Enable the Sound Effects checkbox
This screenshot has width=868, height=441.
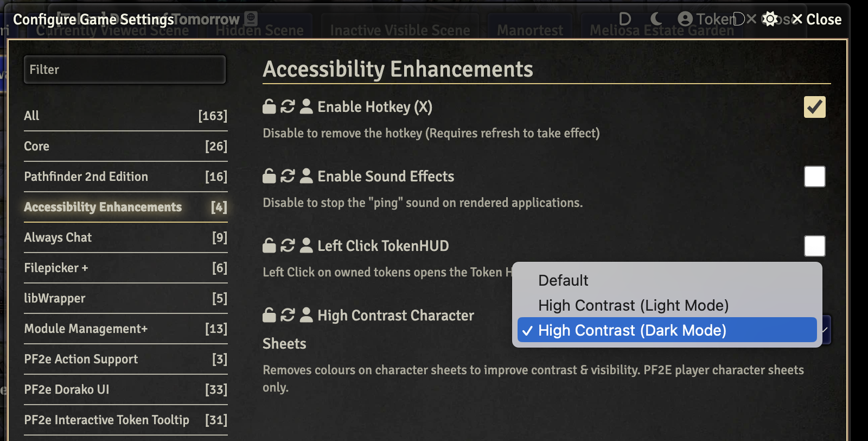pyautogui.click(x=814, y=176)
